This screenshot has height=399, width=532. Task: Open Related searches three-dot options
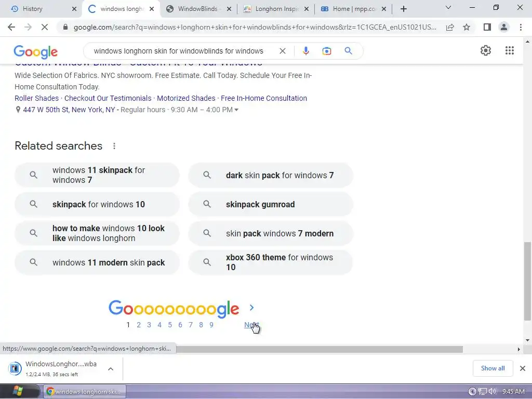pyautogui.click(x=114, y=146)
